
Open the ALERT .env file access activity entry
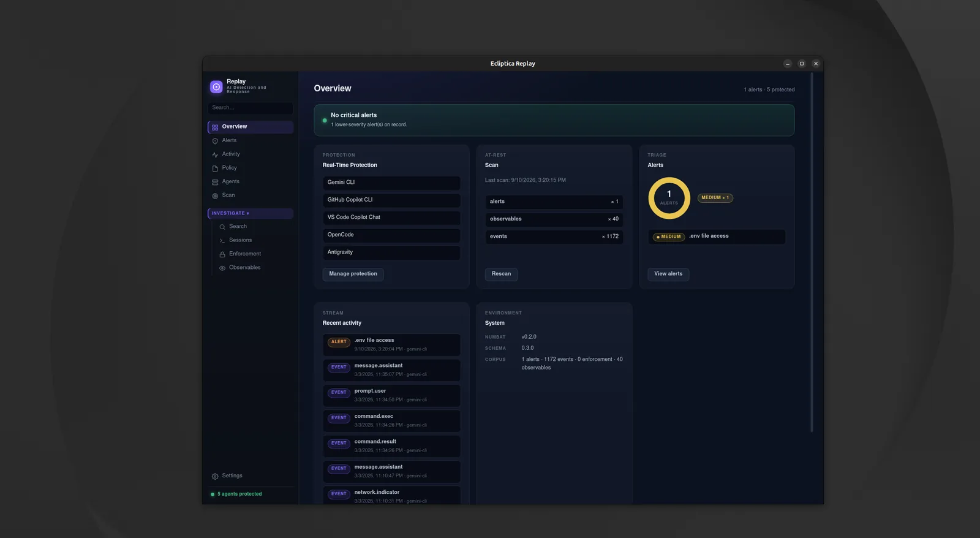coord(391,345)
